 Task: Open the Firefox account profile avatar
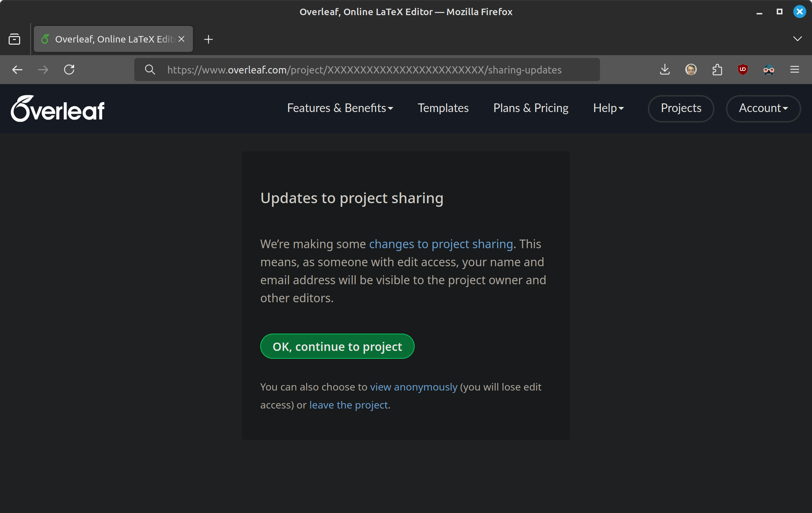(691, 70)
